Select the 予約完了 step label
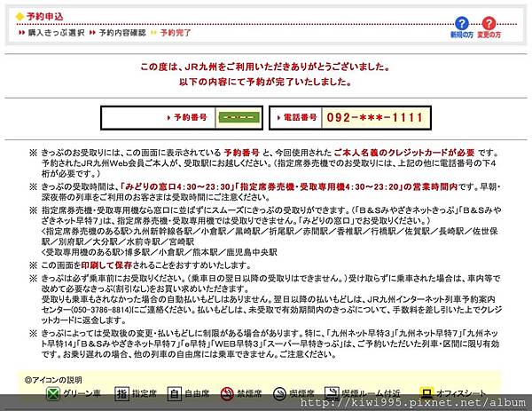 pyautogui.click(x=176, y=33)
